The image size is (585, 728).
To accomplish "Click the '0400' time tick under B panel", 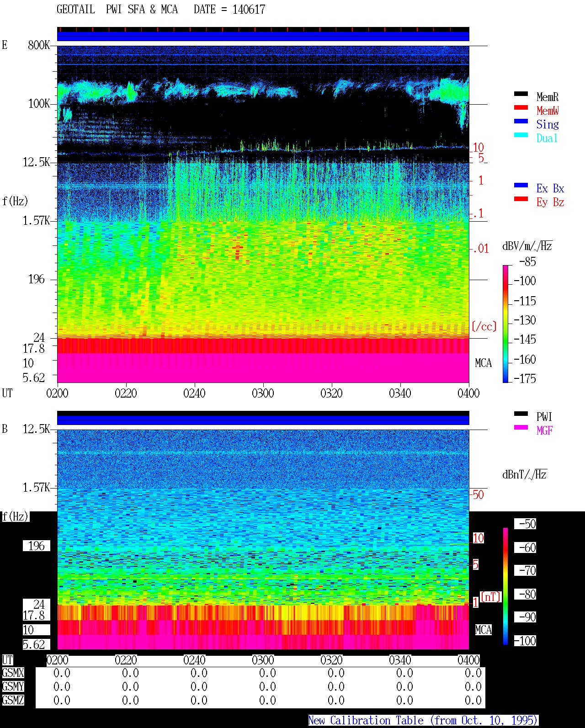I will coord(468,660).
